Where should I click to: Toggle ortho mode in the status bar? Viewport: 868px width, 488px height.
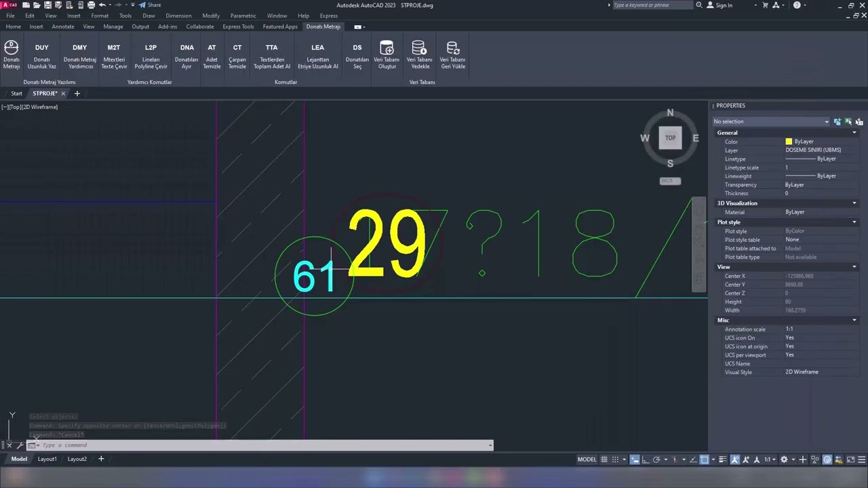[x=646, y=460]
